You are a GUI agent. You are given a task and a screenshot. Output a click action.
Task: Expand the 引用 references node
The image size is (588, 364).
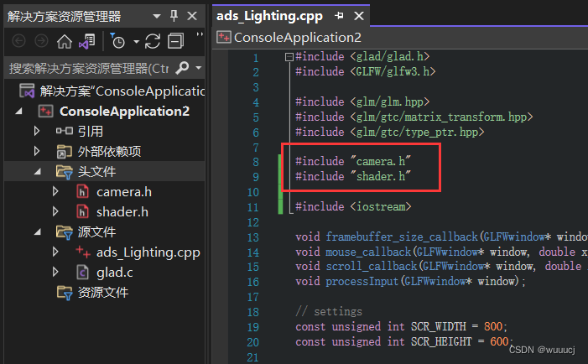[36, 131]
